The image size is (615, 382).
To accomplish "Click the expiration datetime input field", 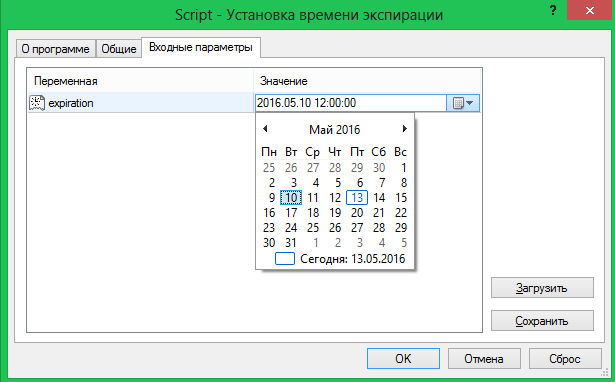I will 351,103.
